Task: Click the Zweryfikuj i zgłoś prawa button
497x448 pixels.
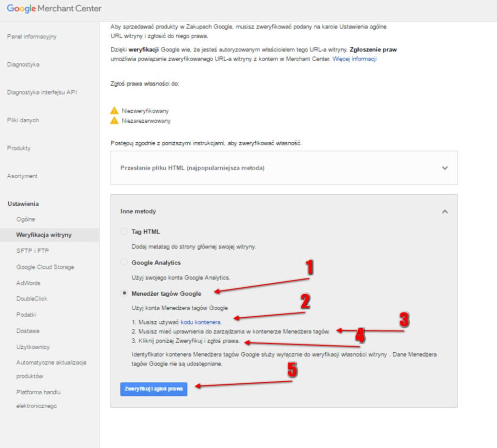Action: click(154, 389)
